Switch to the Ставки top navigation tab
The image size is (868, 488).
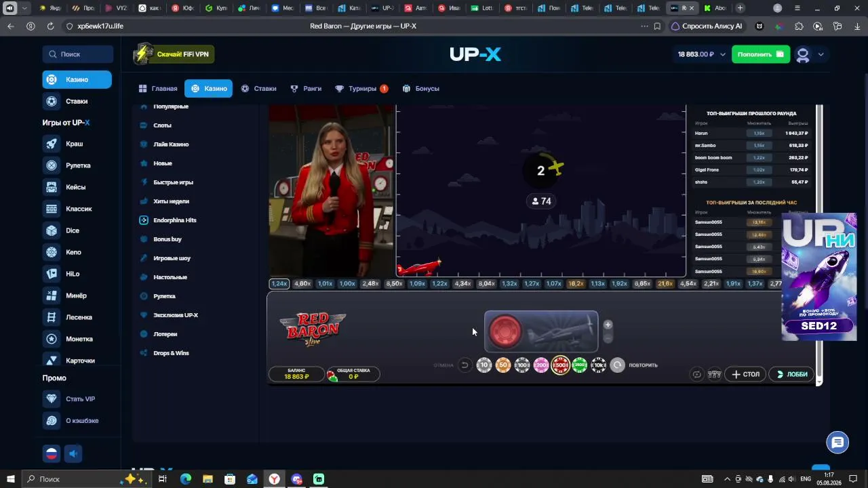tap(259, 89)
